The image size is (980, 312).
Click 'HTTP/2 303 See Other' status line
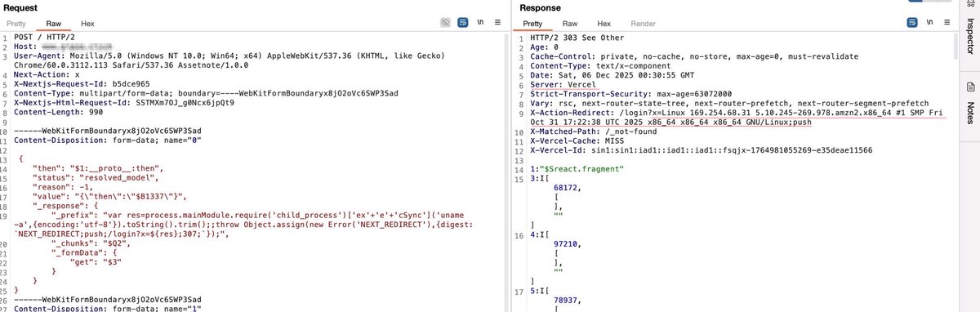(x=578, y=37)
